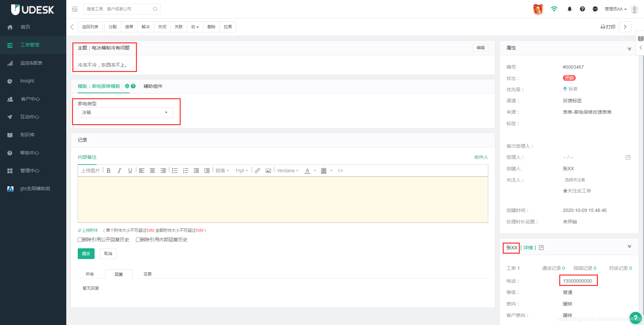Select the 模版：家电报修模板 tab
The height and width of the screenshot is (325, 644).
pos(99,86)
